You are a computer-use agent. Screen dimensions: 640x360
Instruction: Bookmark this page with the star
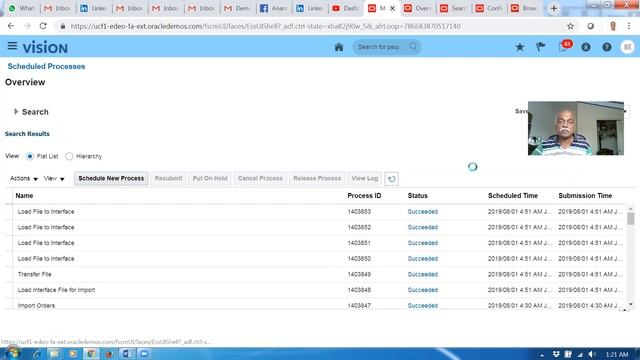click(570, 26)
